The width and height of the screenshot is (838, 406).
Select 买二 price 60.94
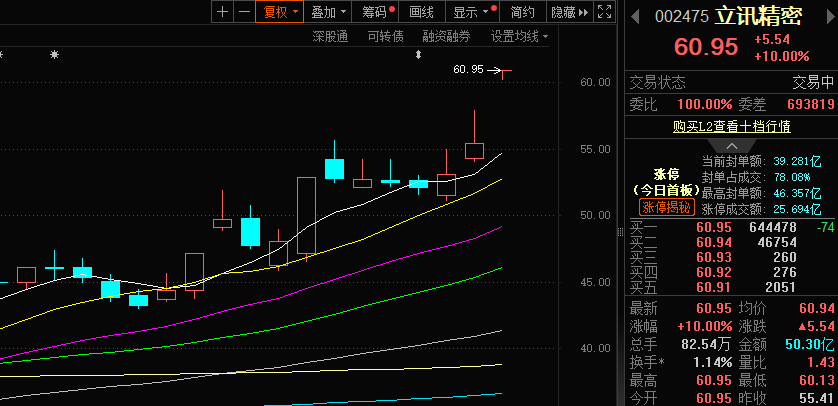click(713, 243)
